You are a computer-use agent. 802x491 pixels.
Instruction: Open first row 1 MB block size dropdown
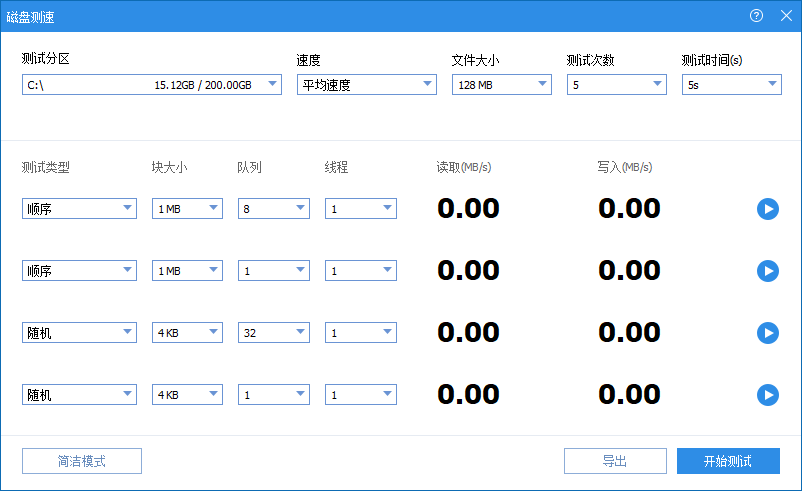click(x=187, y=209)
